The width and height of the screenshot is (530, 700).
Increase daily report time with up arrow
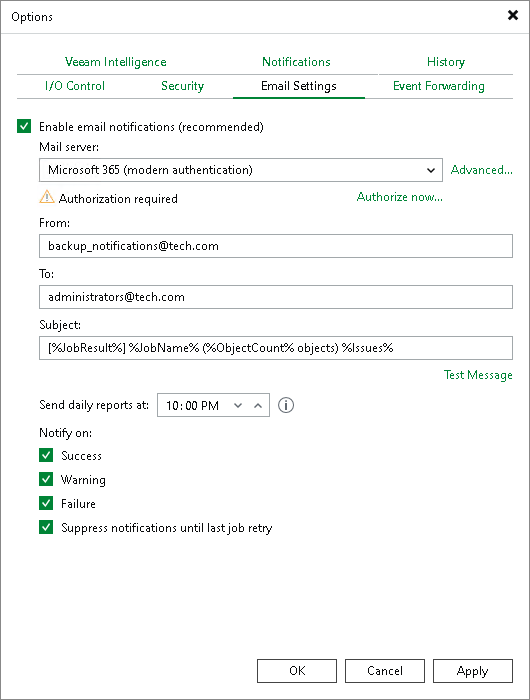tap(258, 405)
